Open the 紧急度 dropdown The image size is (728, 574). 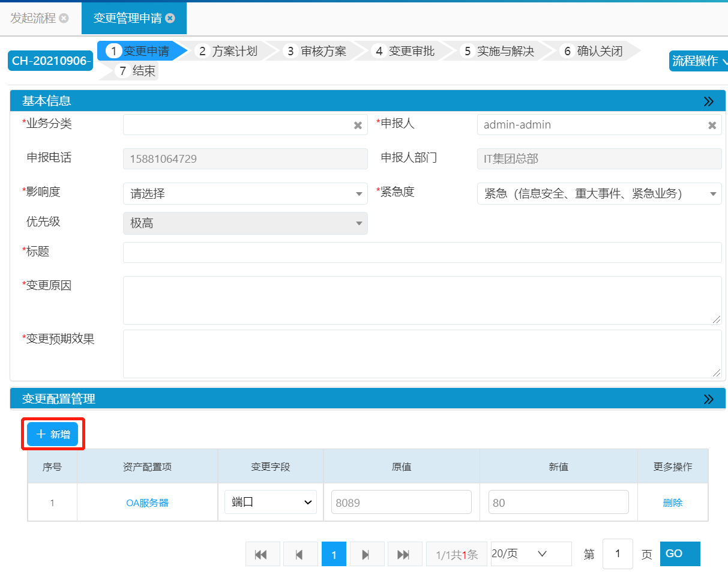pyautogui.click(x=599, y=194)
